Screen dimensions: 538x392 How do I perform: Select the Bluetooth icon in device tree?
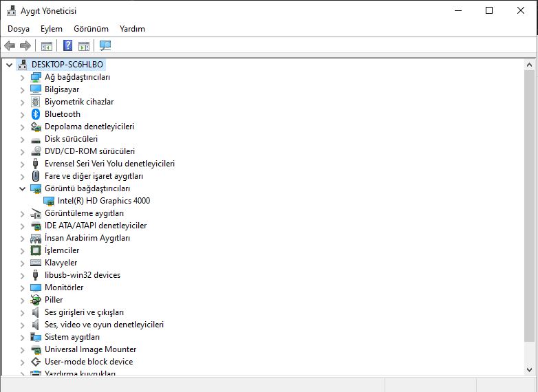[36, 114]
